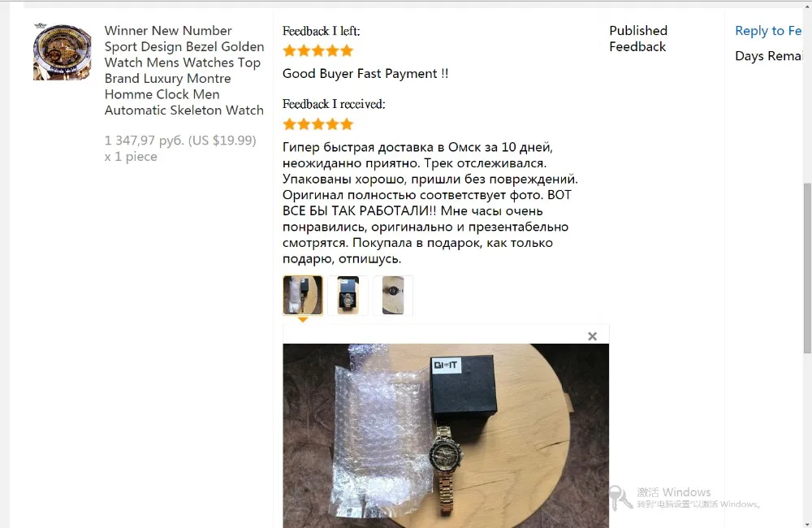812x528 pixels.
Task: Click the Days Remaining label
Action: point(768,56)
